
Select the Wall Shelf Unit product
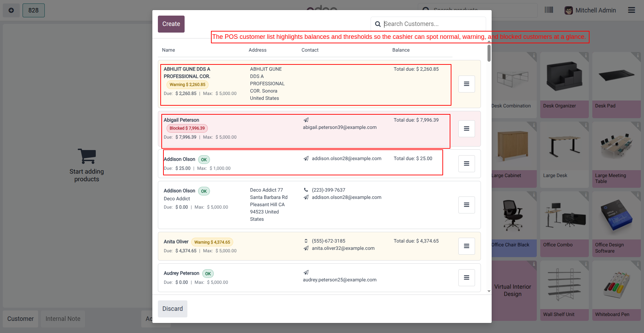(x=564, y=291)
